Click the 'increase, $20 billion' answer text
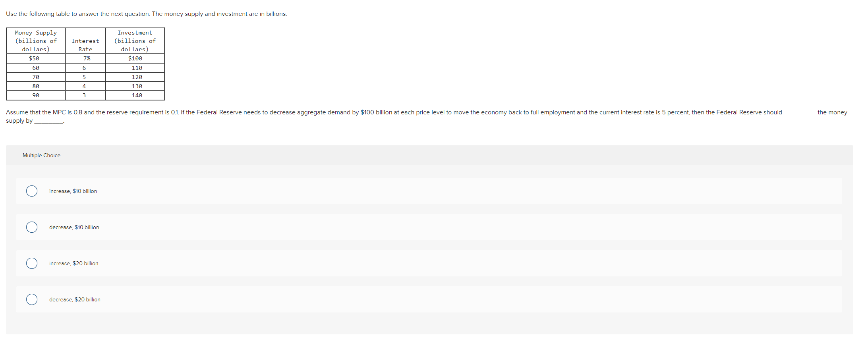The height and width of the screenshot is (353, 868). (x=73, y=263)
